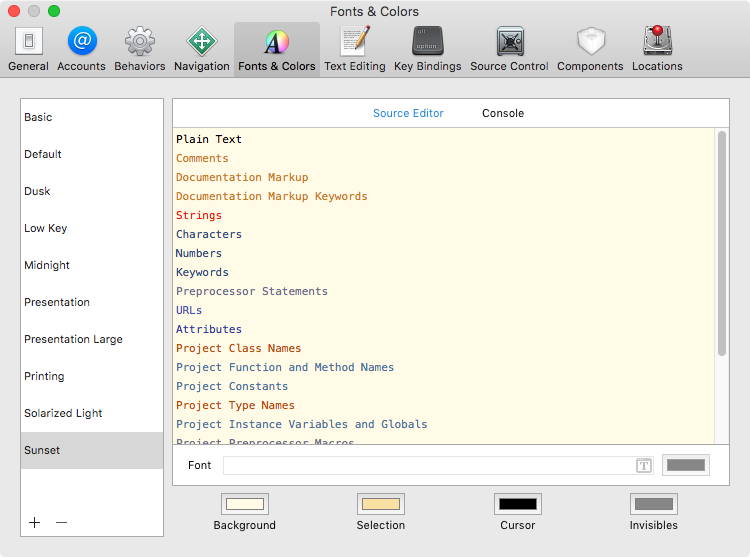This screenshot has height=557, width=750.
Task: Open the General preferences pane
Action: pyautogui.click(x=28, y=49)
